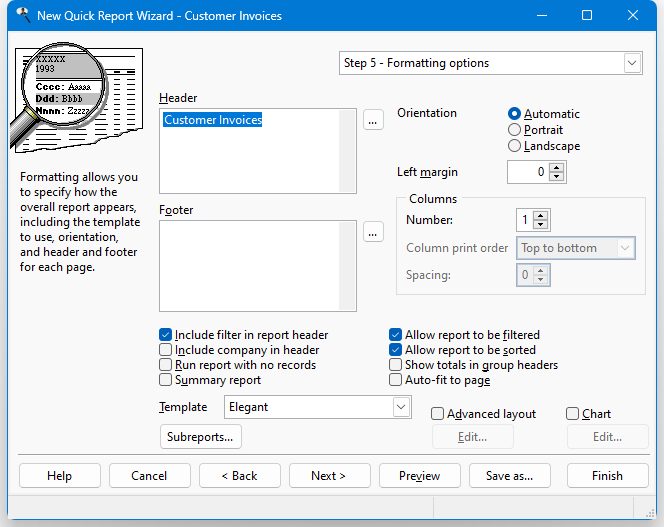This screenshot has width=664, height=527.
Task: Click Edit... under Chart
Action: click(x=608, y=437)
